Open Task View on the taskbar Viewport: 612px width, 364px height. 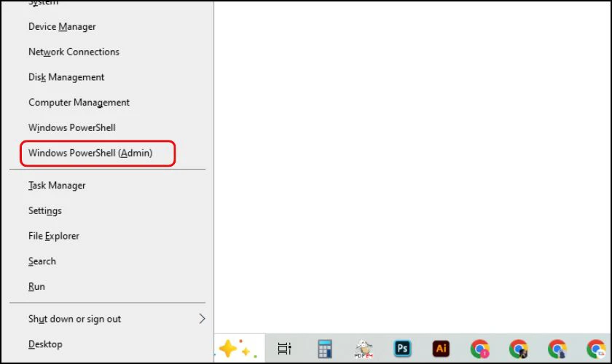pyautogui.click(x=285, y=349)
